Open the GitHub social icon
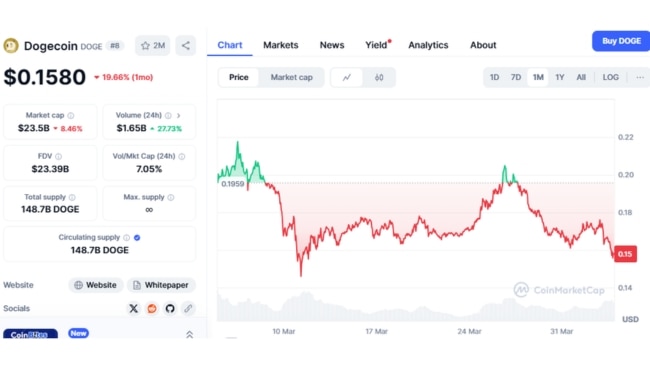 point(170,308)
